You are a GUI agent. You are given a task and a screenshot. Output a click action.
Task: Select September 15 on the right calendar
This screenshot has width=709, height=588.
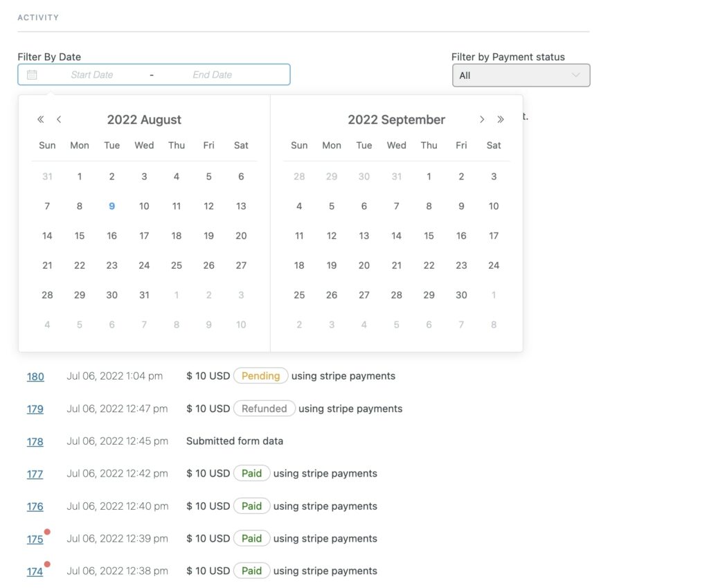click(x=429, y=235)
